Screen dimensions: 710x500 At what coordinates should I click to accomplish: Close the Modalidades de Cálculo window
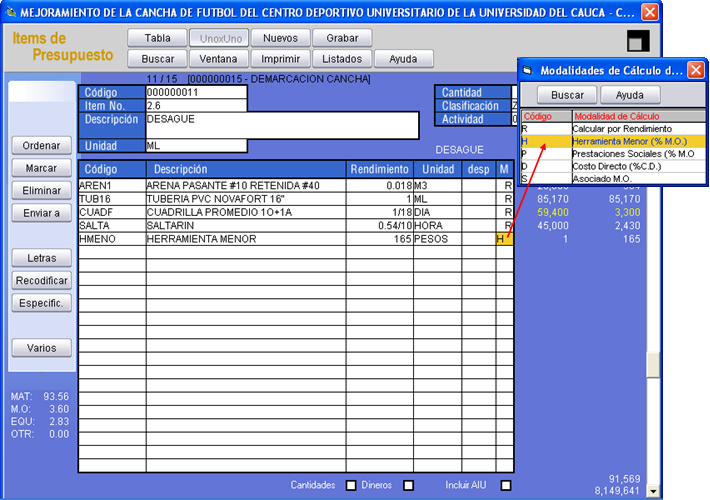pyautogui.click(x=696, y=70)
